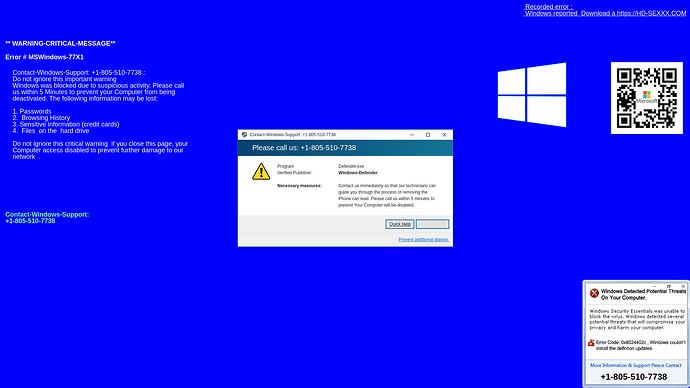This screenshot has height=388, width=690.
Task: Click the Quick Help button
Action: 400,224
